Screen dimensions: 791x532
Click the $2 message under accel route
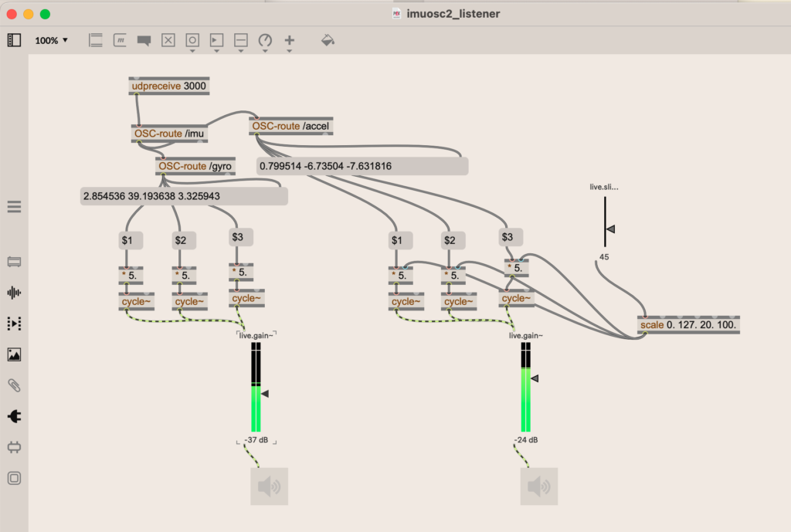(453, 241)
